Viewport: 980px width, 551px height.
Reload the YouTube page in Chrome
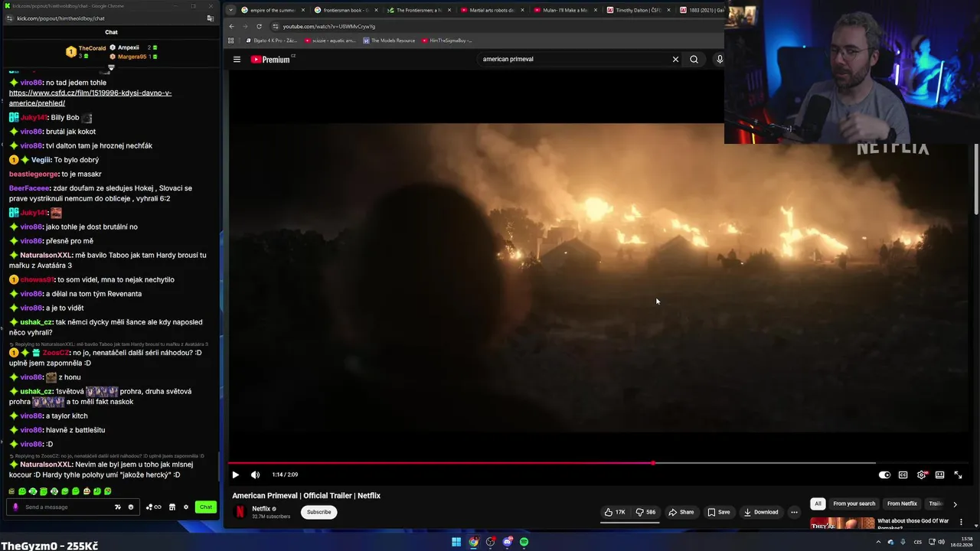(259, 26)
